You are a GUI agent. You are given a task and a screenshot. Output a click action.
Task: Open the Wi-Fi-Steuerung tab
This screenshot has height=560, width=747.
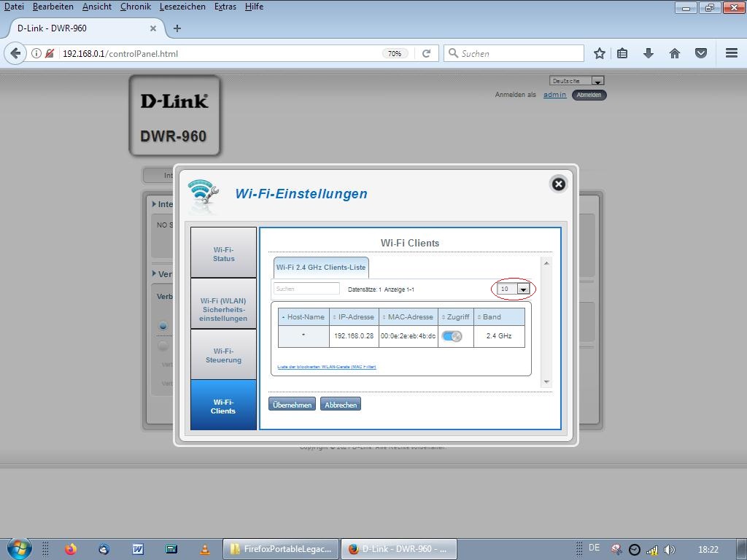coord(223,355)
